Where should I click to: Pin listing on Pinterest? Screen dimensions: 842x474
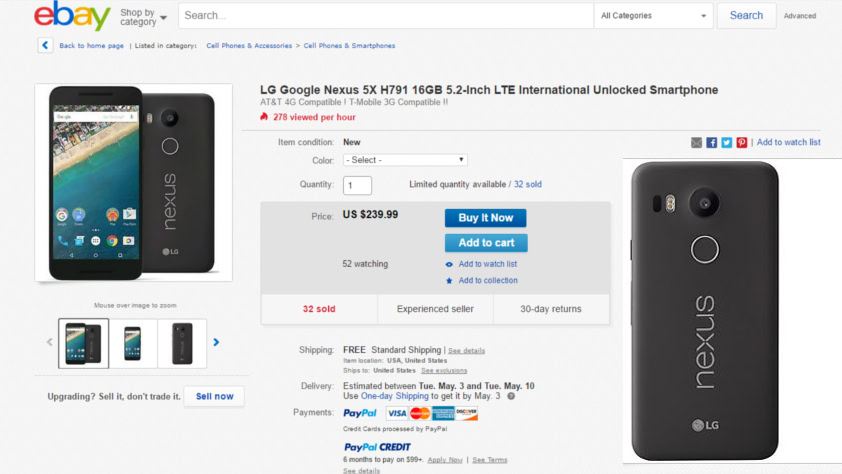click(742, 143)
